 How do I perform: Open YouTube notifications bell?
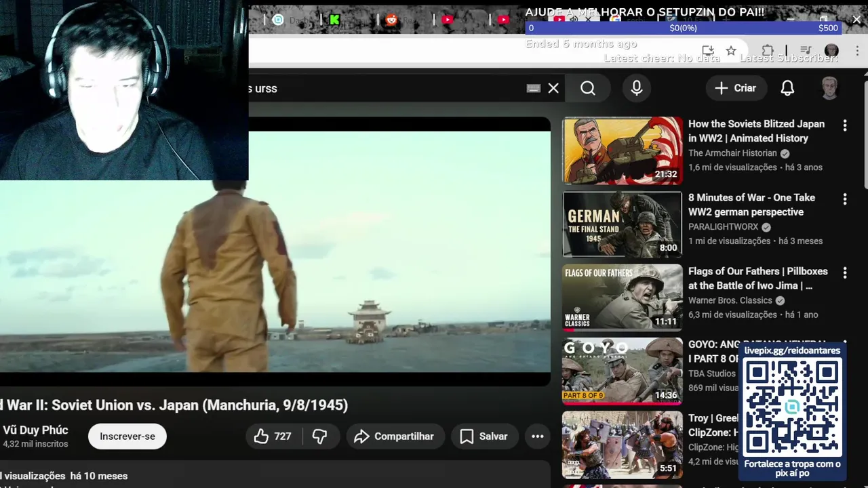[x=787, y=88]
